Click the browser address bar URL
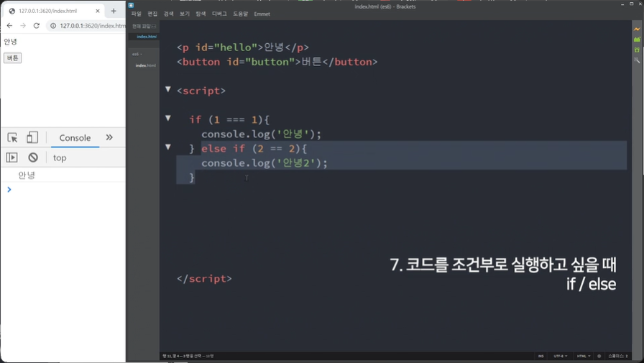 tap(93, 25)
